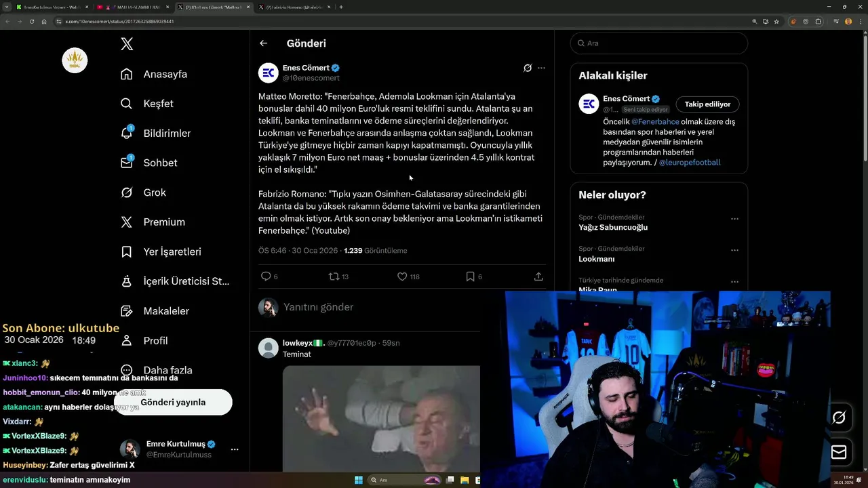
Task: Open lowkeyx reply avatar
Action: [269, 348]
